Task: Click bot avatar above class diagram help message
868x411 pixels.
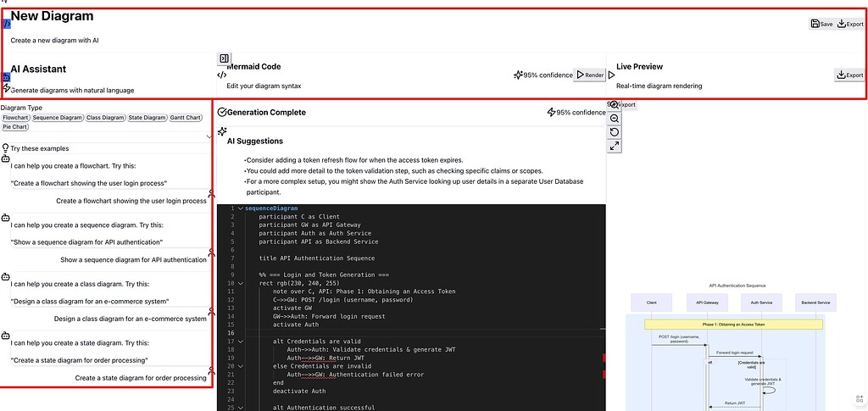Action: tap(6, 276)
